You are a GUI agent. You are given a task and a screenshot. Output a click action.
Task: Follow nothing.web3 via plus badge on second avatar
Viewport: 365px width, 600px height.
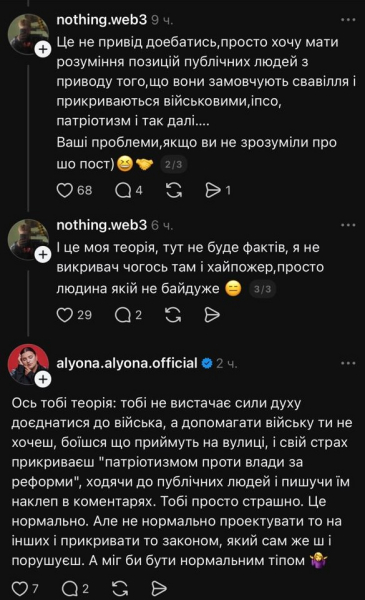coord(43,254)
